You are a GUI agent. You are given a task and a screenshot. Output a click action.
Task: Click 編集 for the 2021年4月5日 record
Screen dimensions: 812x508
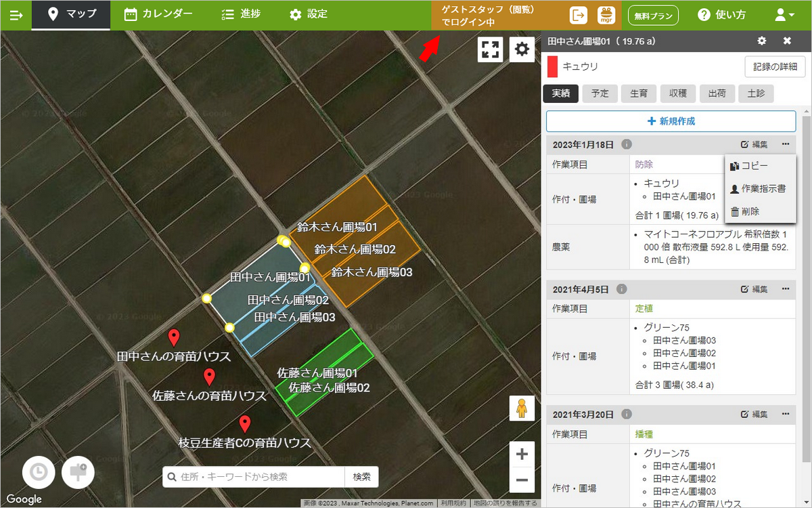(x=754, y=289)
